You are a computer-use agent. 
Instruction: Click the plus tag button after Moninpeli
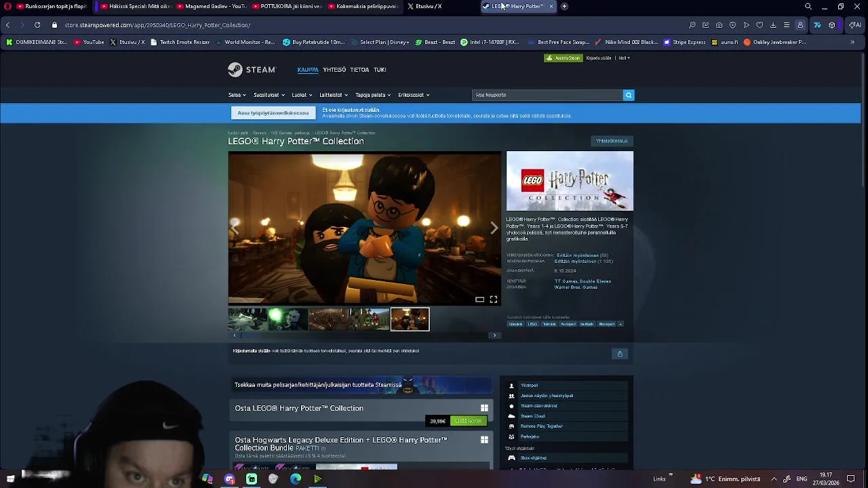coord(620,324)
